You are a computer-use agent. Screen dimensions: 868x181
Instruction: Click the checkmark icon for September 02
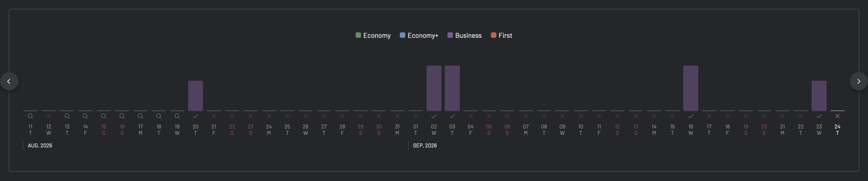pos(434,116)
